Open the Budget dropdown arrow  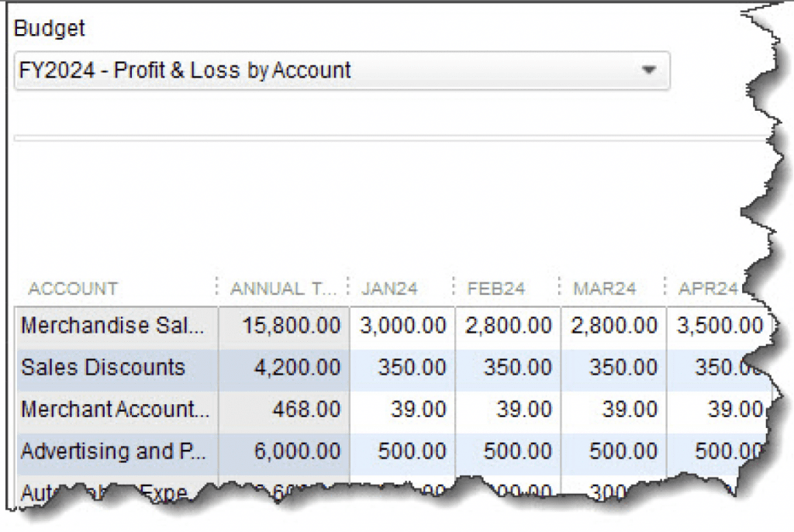tap(648, 71)
